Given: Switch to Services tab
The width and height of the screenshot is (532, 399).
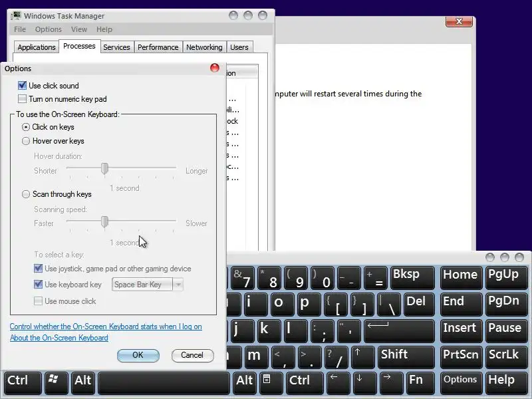Looking at the screenshot, I should coord(117,47).
